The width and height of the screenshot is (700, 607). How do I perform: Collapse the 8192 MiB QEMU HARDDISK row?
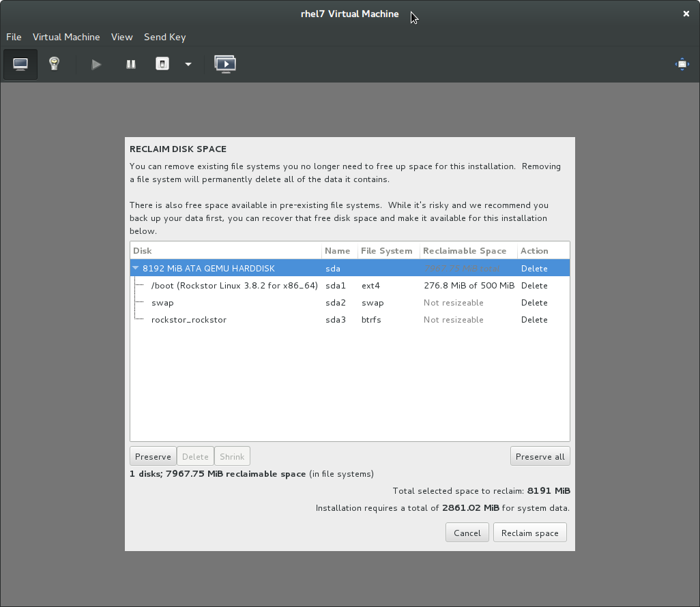pos(136,269)
